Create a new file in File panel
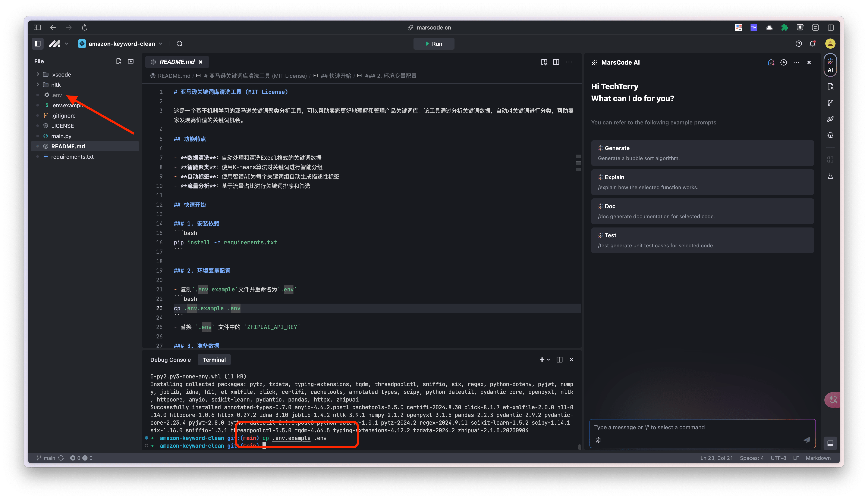Screen dimensions: 868x499 [118, 61]
